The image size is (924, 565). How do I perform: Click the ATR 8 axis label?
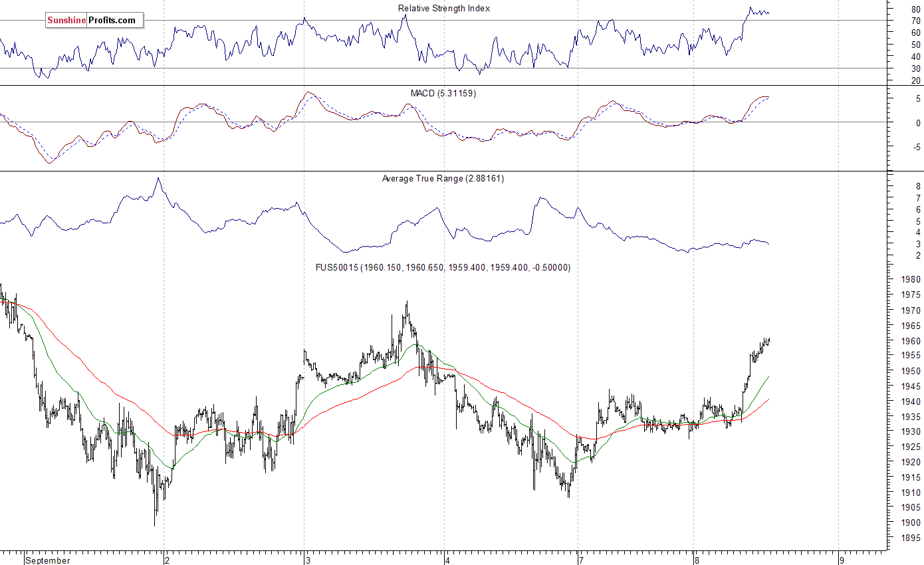[x=918, y=186]
